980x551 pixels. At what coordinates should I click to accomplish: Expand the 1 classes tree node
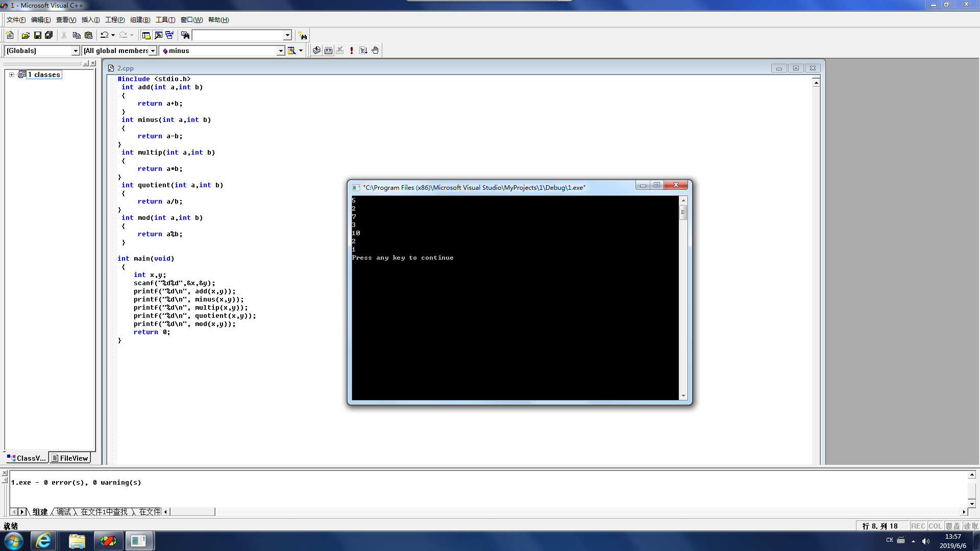tap(11, 74)
